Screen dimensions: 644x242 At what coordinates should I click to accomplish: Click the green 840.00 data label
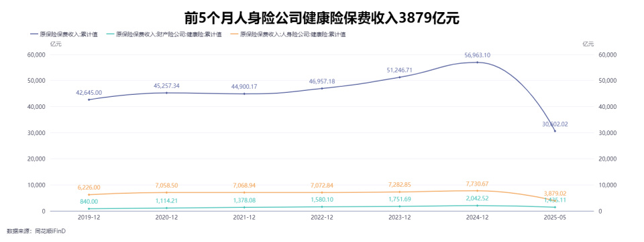(x=89, y=202)
